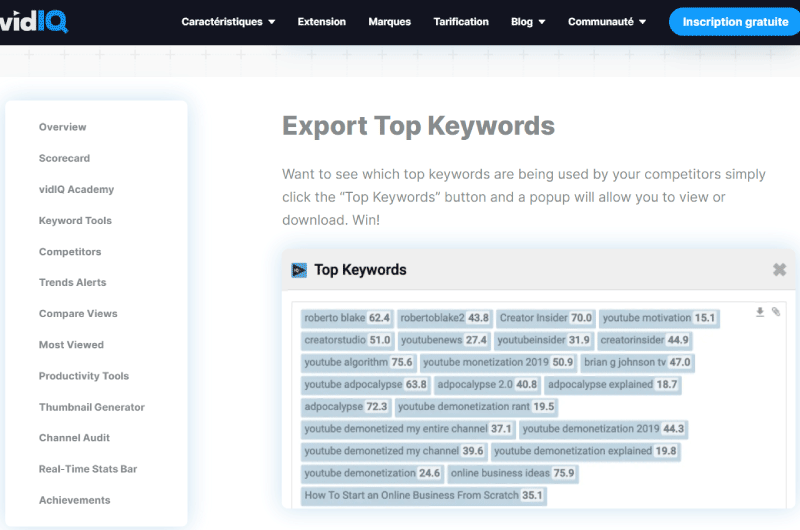Open Real-Time Stats Bar sidebar item
This screenshot has width=800, height=530.
point(88,469)
